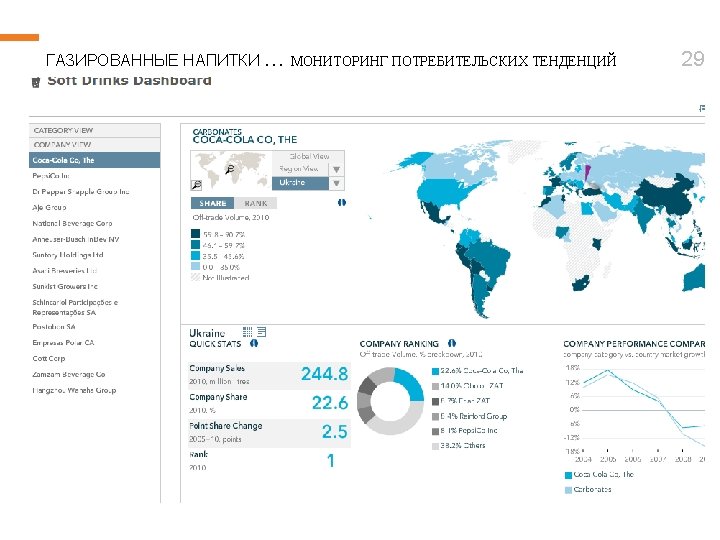Click the magnifier icon on mini map
Screen dimensions: 720x540
coord(230,169)
